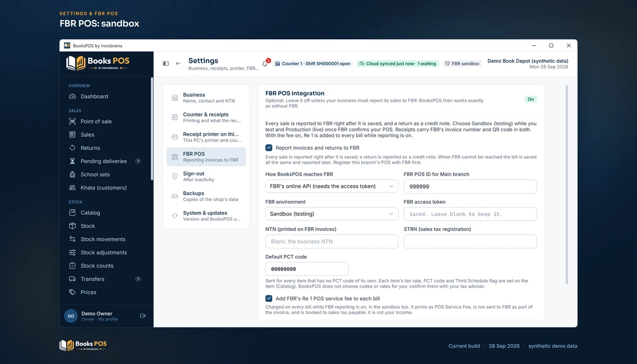Image resolution: width=637 pixels, height=364 pixels.
Task: Go back with the arrow icon
Action: click(x=178, y=63)
